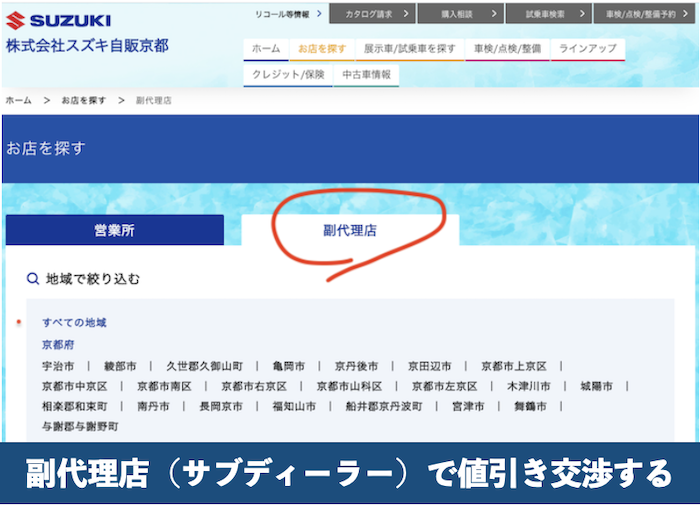Filter by 船井郡京丹波町
Screen dimensions: 700x506
384,406
